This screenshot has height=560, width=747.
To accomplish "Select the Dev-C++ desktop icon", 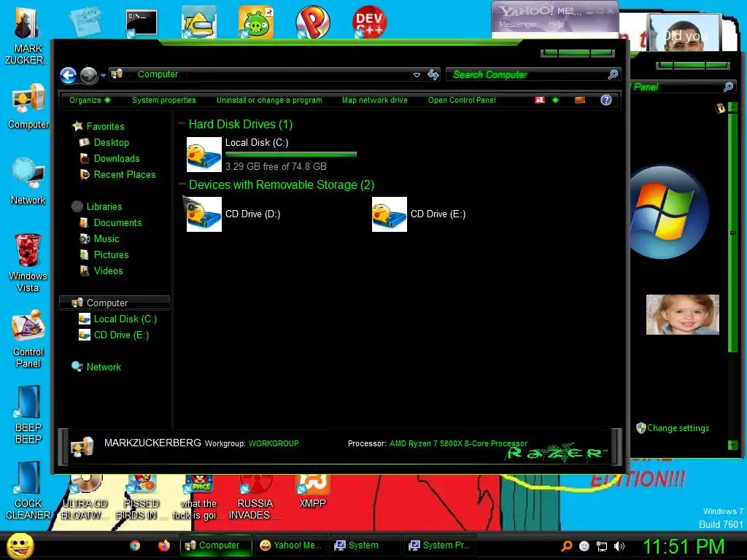I will click(x=370, y=21).
